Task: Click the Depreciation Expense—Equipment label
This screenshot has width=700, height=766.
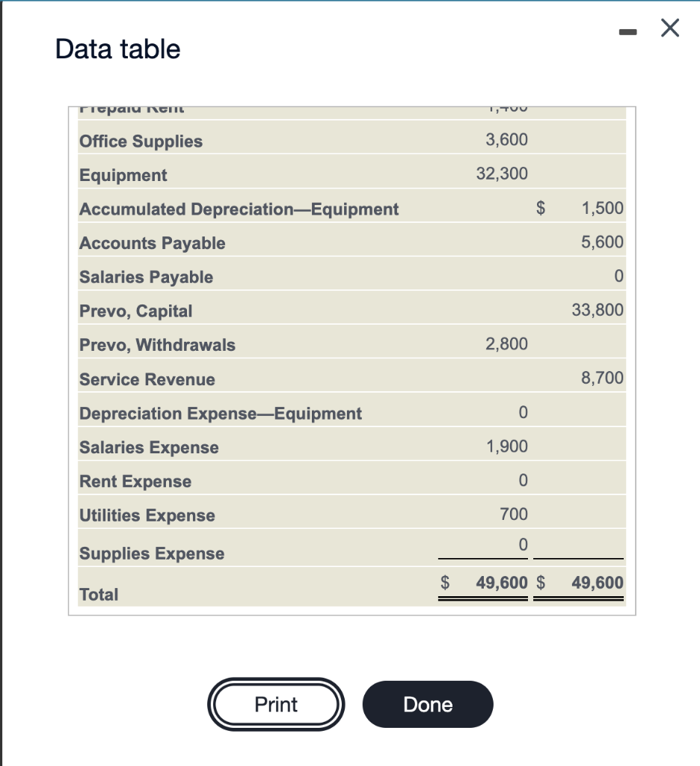Action: click(x=220, y=413)
